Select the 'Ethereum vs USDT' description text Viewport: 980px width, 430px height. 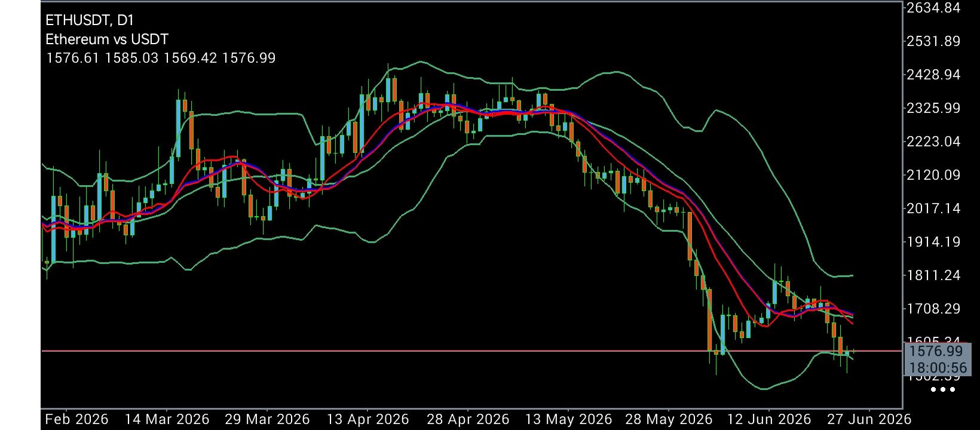click(x=107, y=39)
